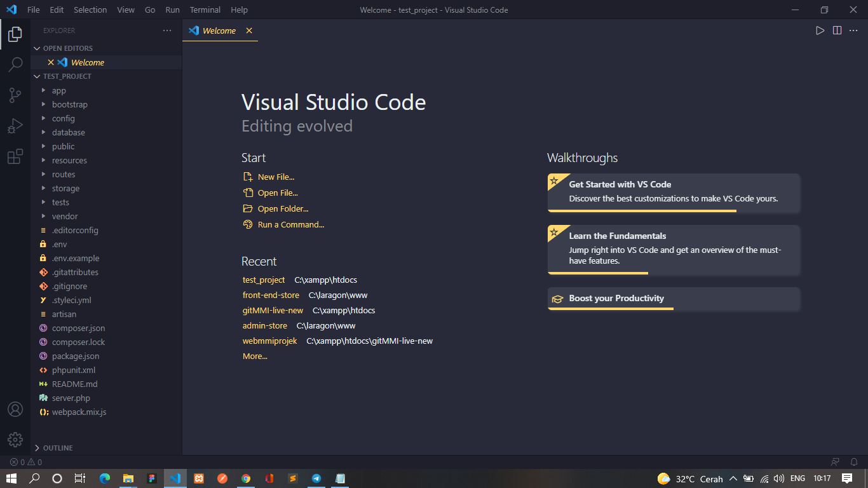
Task: Open editor more actions ellipsis
Action: tap(854, 30)
